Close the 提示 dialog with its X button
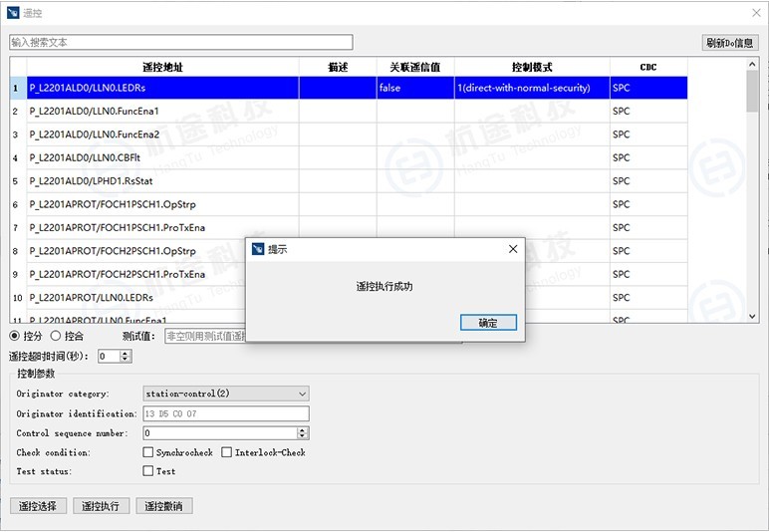The height and width of the screenshot is (532, 769). click(513, 249)
